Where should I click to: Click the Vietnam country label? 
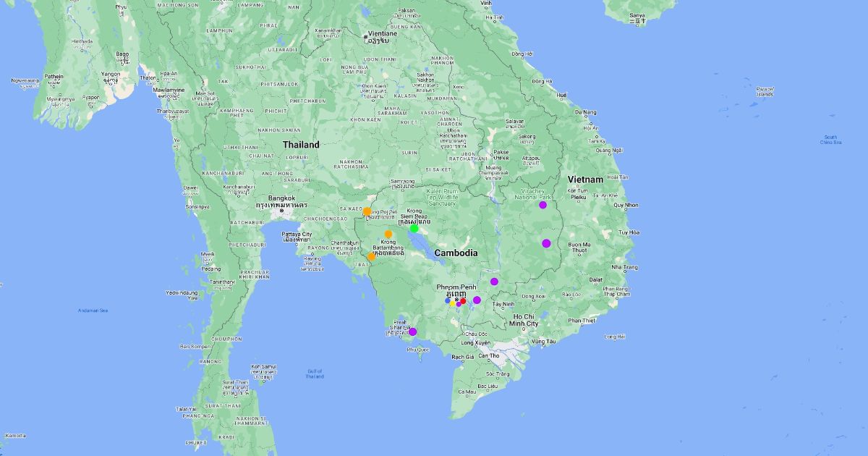point(585,179)
